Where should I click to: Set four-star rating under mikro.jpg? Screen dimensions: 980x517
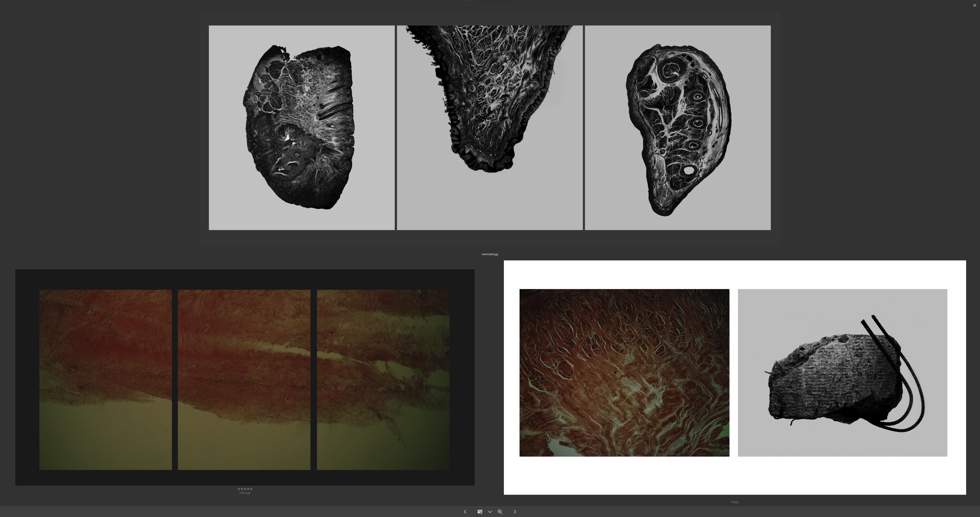click(248, 489)
